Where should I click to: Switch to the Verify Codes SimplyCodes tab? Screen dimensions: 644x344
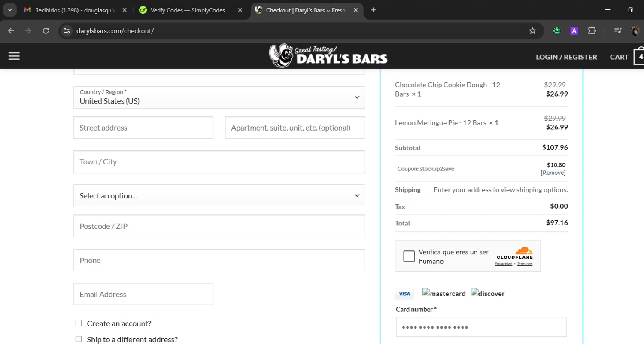[191, 10]
